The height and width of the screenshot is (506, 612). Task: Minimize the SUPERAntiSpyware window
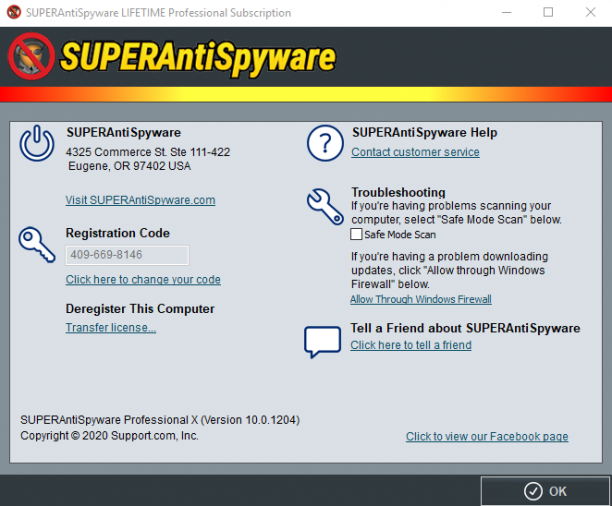pyautogui.click(x=507, y=12)
